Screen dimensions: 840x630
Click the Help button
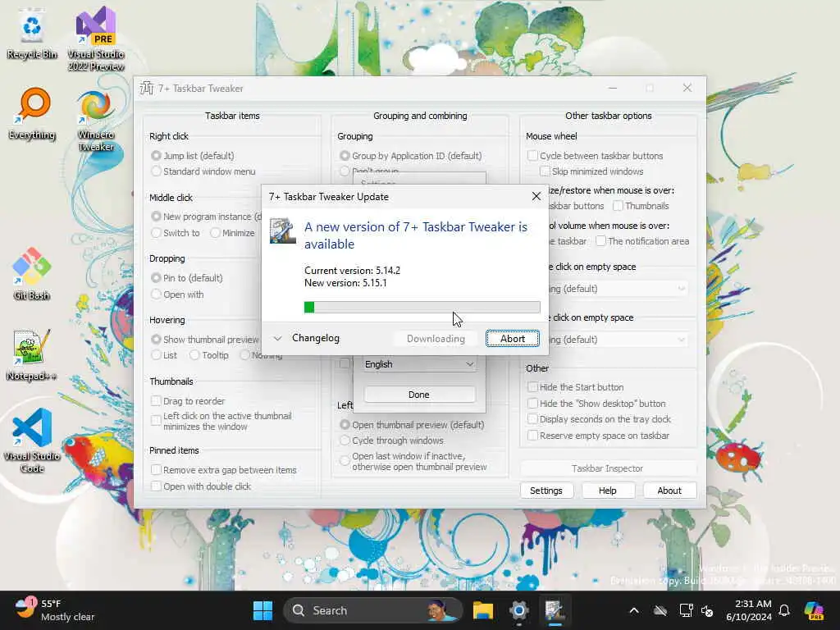[608, 491]
